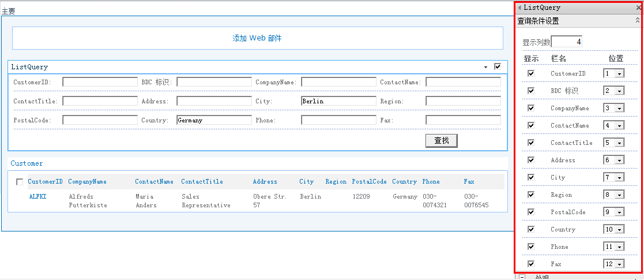This screenshot has width=644, height=280.
Task: Click the back arrow beside ListQuery title
Action: click(x=519, y=8)
